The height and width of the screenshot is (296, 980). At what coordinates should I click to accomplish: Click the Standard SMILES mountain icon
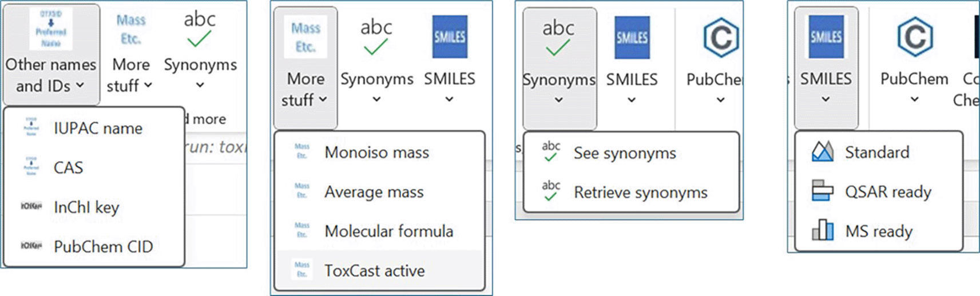click(822, 152)
